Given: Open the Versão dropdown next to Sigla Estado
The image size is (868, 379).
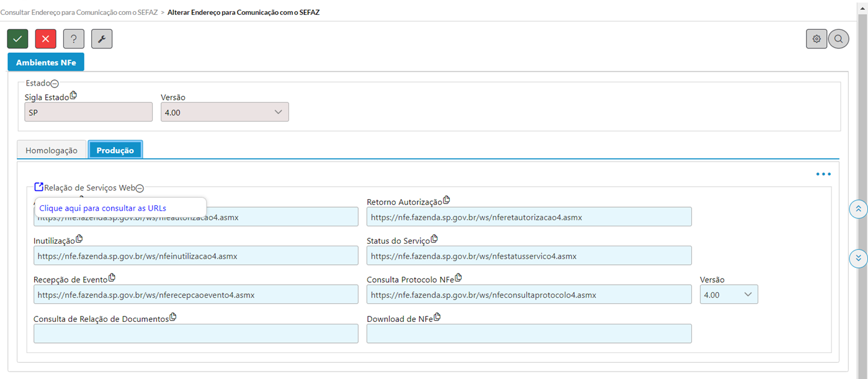Looking at the screenshot, I should coord(225,112).
